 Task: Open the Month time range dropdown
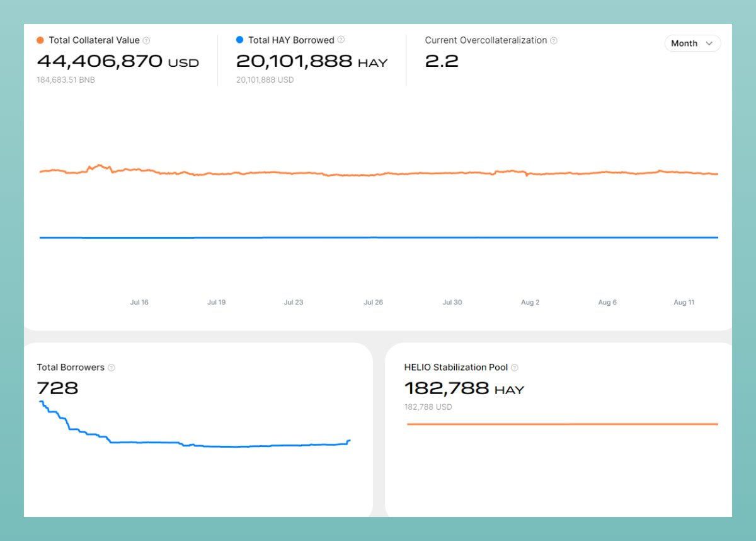692,44
